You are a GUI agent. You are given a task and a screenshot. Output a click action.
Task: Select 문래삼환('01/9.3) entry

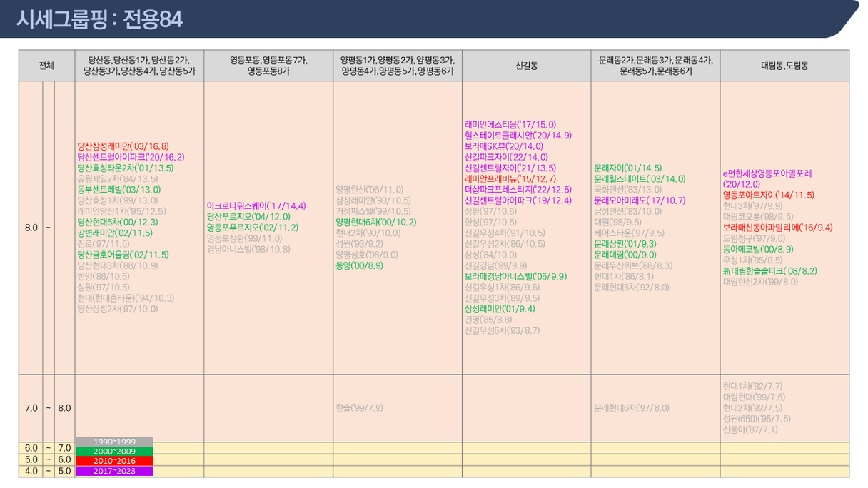click(625, 243)
